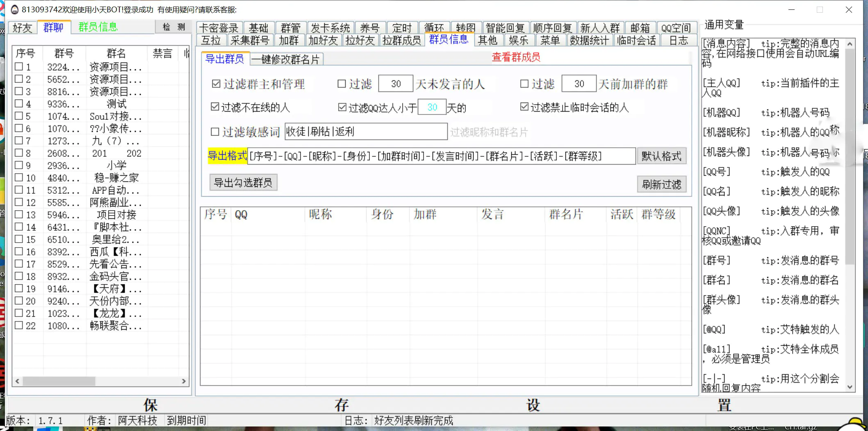
Task: Click the 检测 button above group list
Action: click(174, 27)
